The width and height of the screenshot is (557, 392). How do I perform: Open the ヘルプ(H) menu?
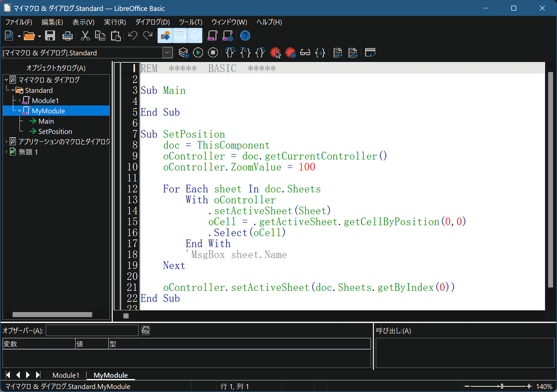[269, 22]
